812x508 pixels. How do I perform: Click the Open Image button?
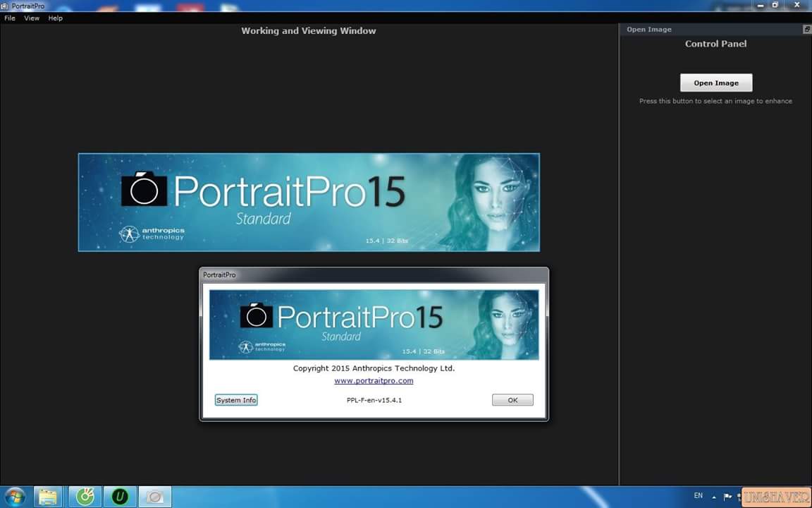716,83
